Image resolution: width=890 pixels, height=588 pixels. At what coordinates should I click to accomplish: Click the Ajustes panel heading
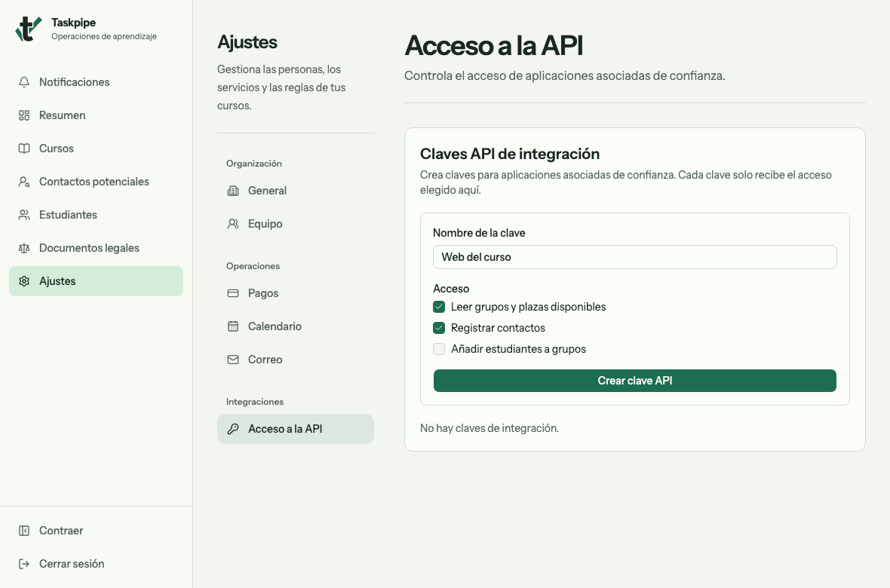pos(247,42)
